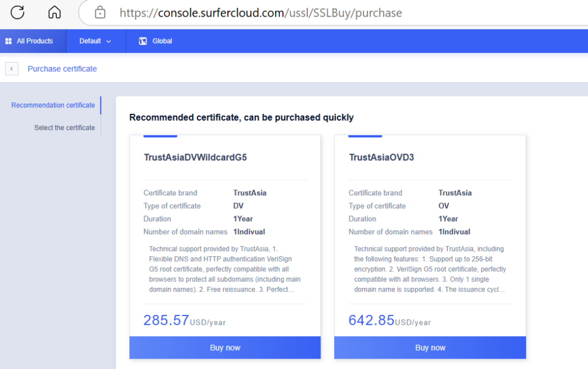Open the All Products grid icon
The width and height of the screenshot is (588, 369).
[9, 41]
